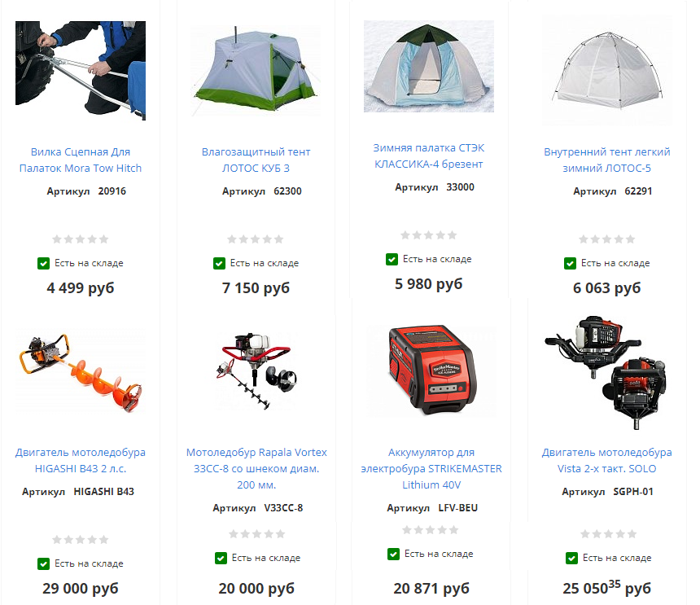Click the Vista SOLO engine image
This screenshot has height=605, width=700.
(606, 373)
